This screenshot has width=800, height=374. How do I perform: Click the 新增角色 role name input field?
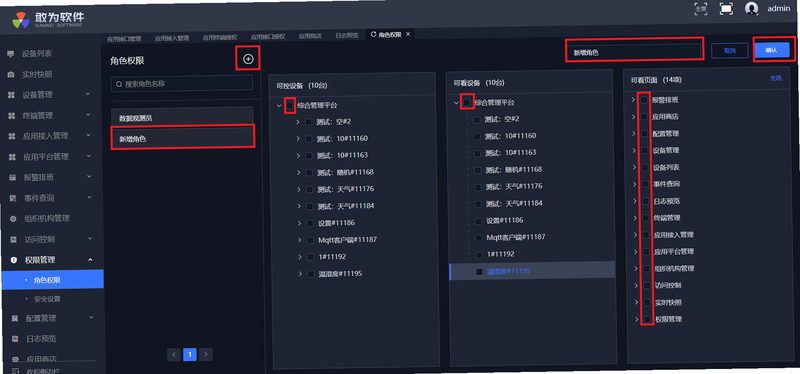(x=634, y=52)
